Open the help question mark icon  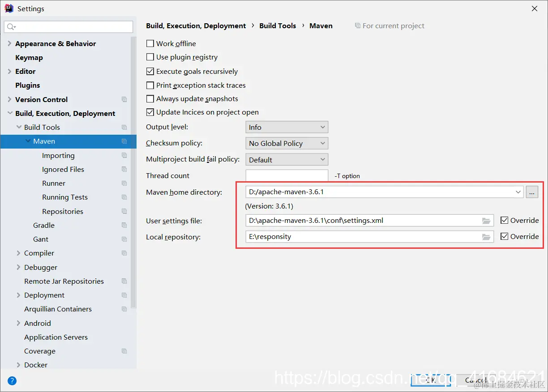pos(12,381)
